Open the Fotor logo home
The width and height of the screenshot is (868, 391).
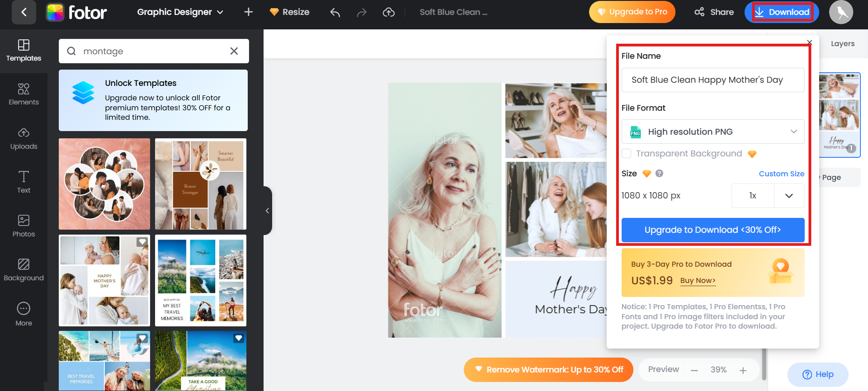(76, 12)
